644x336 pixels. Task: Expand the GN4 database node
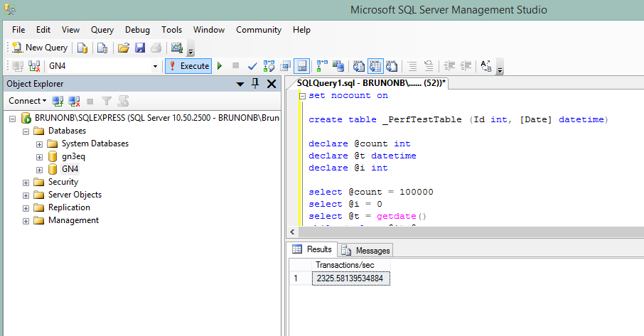click(39, 170)
